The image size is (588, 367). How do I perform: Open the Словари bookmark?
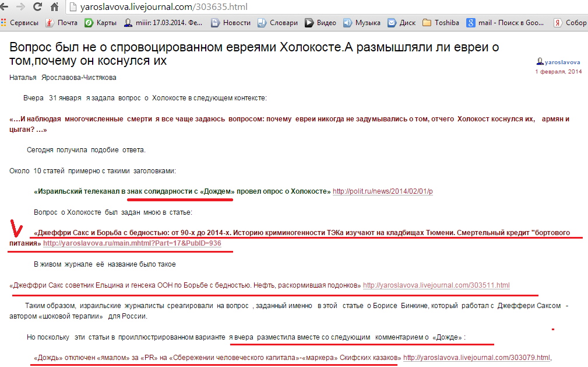click(277, 23)
